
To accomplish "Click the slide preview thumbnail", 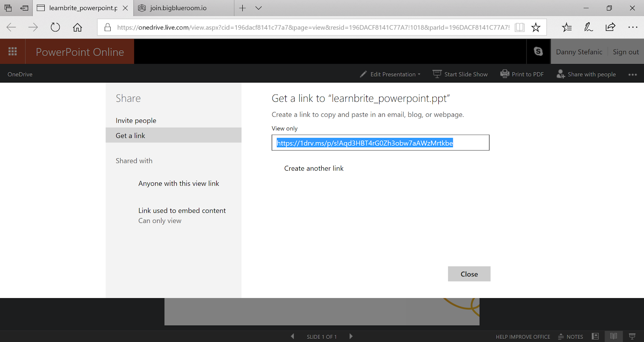I will click(322, 312).
